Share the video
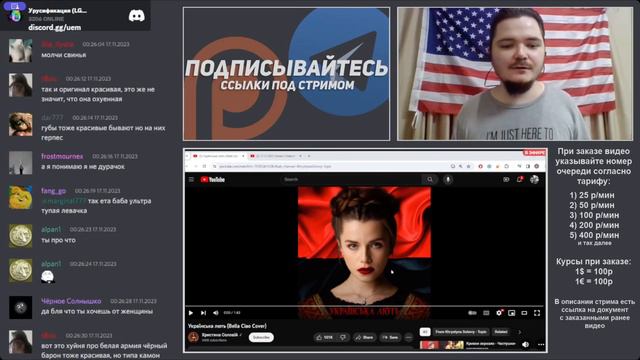The width and height of the screenshot is (640, 360). point(364,337)
